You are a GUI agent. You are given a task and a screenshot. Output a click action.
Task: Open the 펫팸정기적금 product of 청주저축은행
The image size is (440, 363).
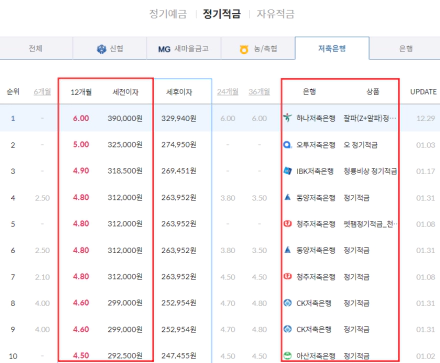(370, 224)
